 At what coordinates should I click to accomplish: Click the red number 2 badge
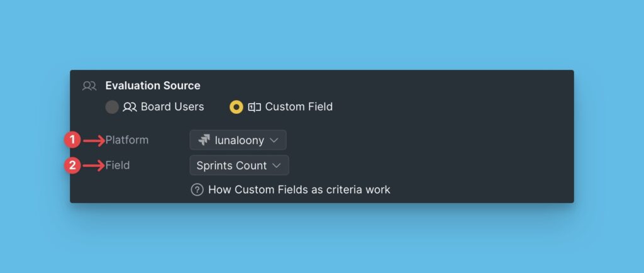click(73, 166)
